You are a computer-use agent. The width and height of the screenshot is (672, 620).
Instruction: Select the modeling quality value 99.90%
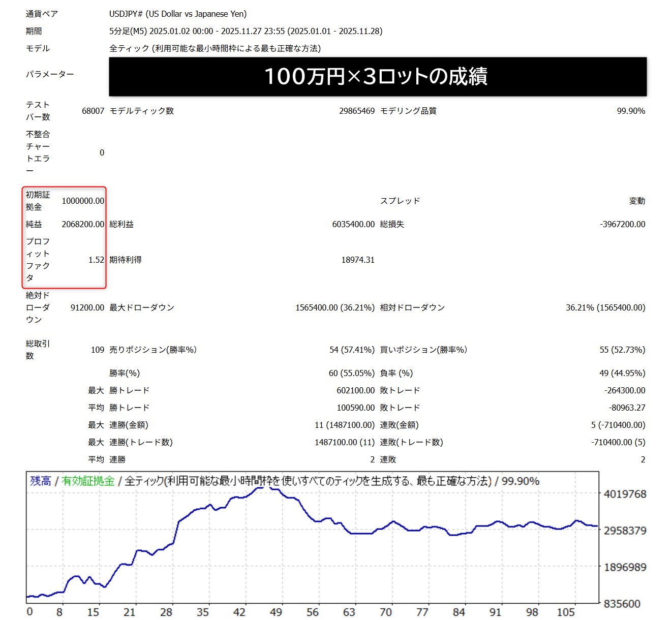pyautogui.click(x=631, y=111)
